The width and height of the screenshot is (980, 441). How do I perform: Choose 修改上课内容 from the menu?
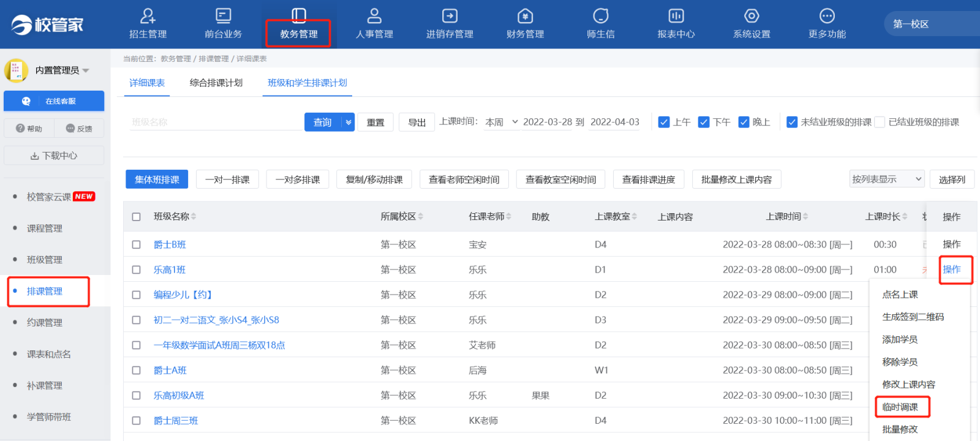[x=909, y=385]
